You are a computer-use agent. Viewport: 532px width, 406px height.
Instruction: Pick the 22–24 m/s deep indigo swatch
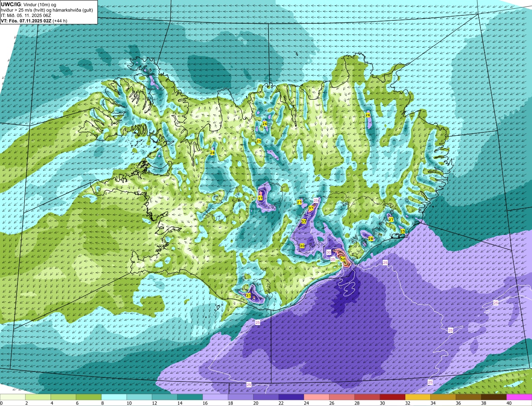tap(292, 397)
